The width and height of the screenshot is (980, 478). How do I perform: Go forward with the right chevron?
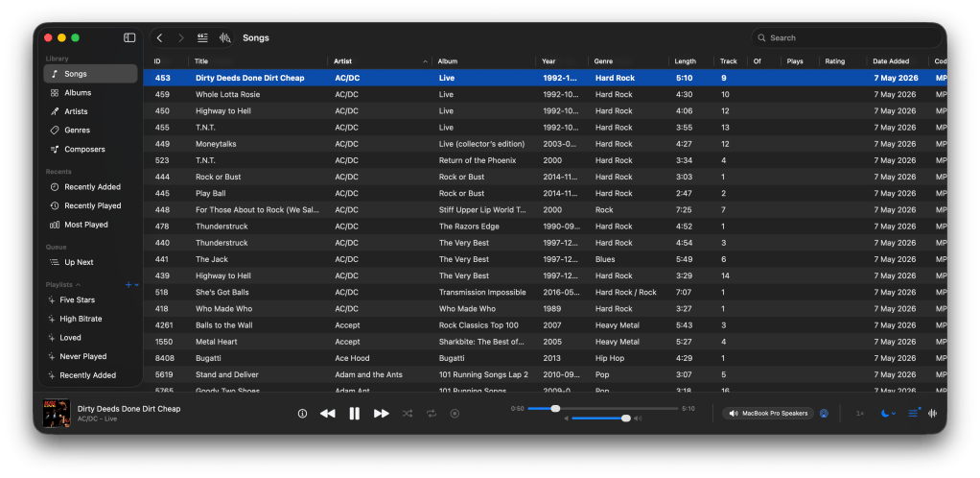pos(181,37)
